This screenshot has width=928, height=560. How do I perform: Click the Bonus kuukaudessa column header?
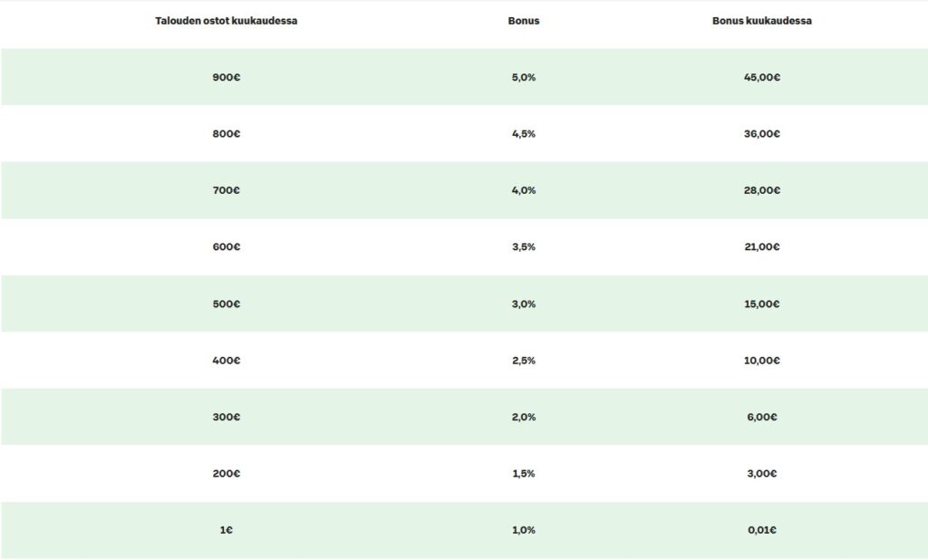coord(761,21)
